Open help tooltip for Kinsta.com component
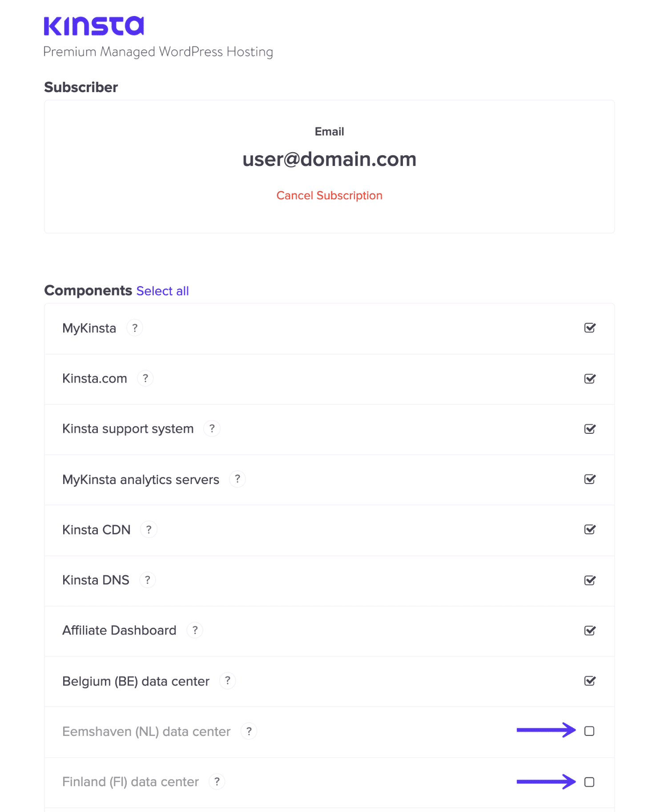The width and height of the screenshot is (672, 812). 145,378
